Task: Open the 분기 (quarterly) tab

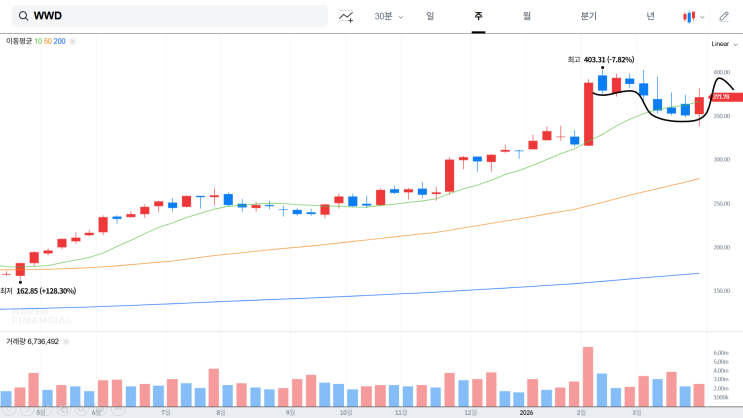Action: click(589, 16)
